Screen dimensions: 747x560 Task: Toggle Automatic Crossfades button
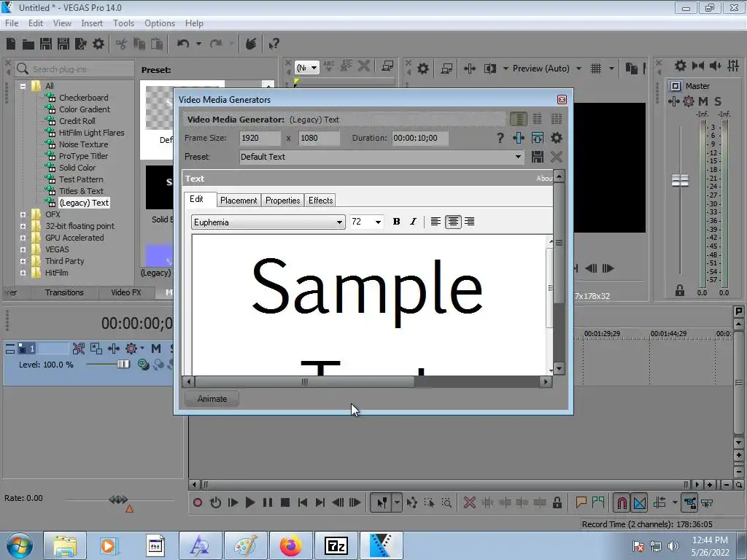coord(640,502)
